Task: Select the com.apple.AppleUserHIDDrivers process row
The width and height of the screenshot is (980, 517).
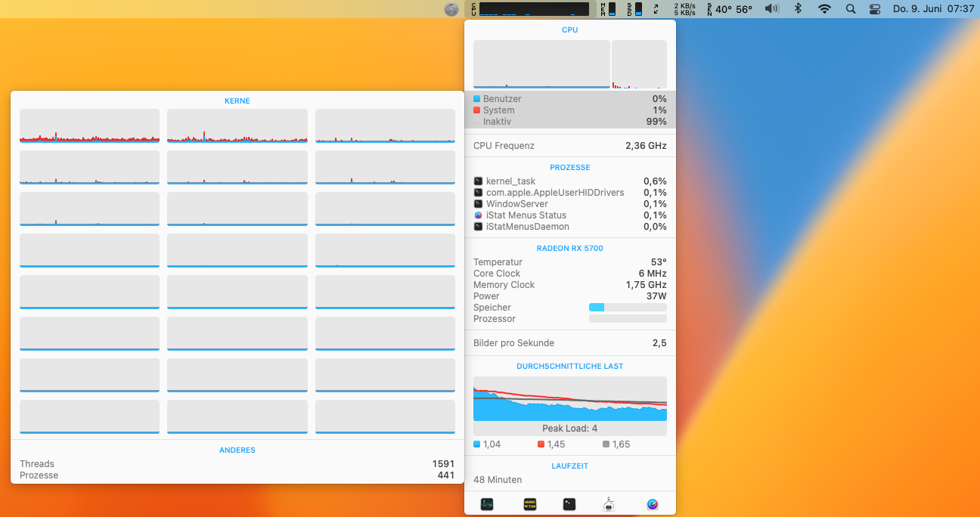Action: tap(570, 193)
